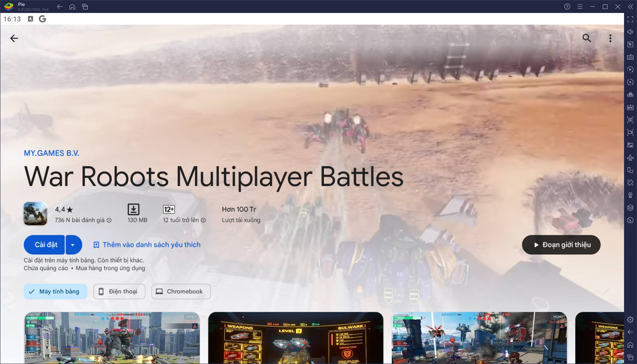637x364 pixels.
Task: Open the multi-instance manager building icon
Action: (630, 95)
